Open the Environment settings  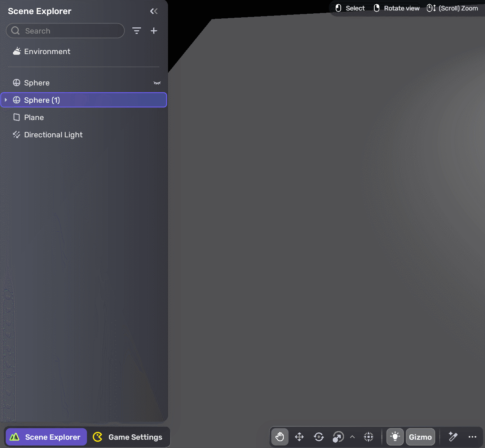tap(47, 52)
